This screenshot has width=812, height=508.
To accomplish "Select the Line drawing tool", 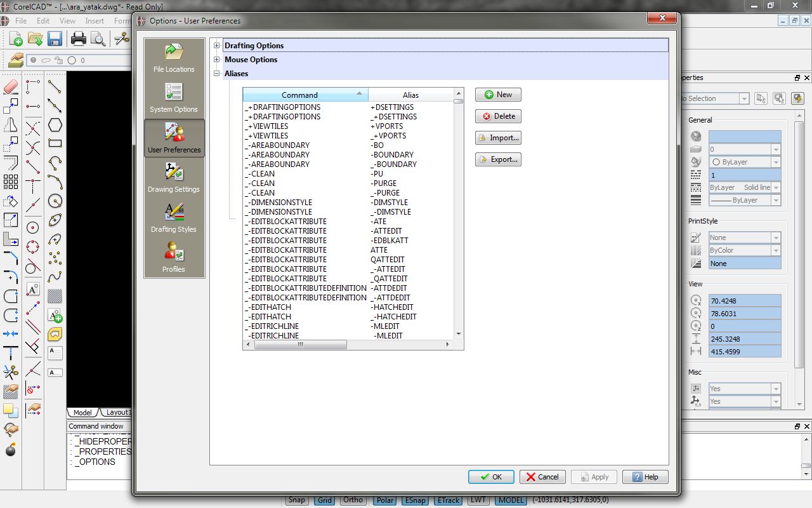I will 55,87.
